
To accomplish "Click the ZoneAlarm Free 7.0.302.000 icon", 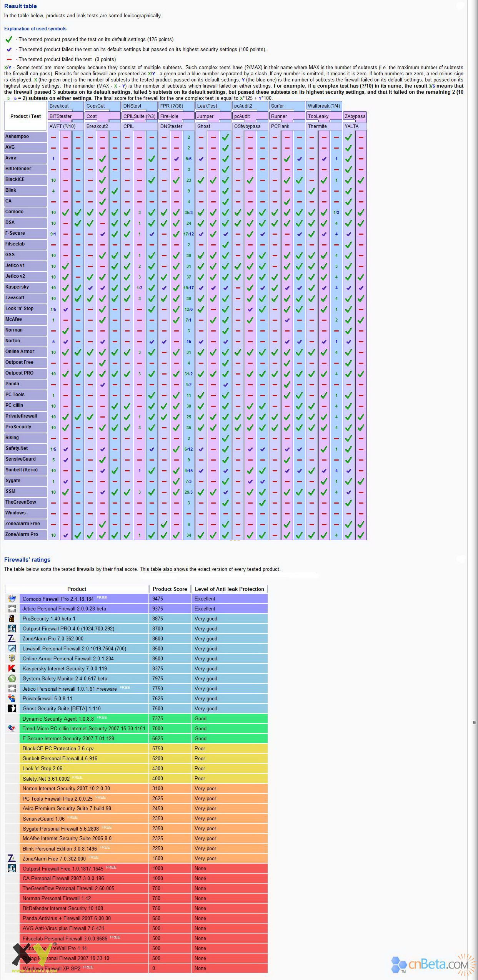I will tap(12, 858).
